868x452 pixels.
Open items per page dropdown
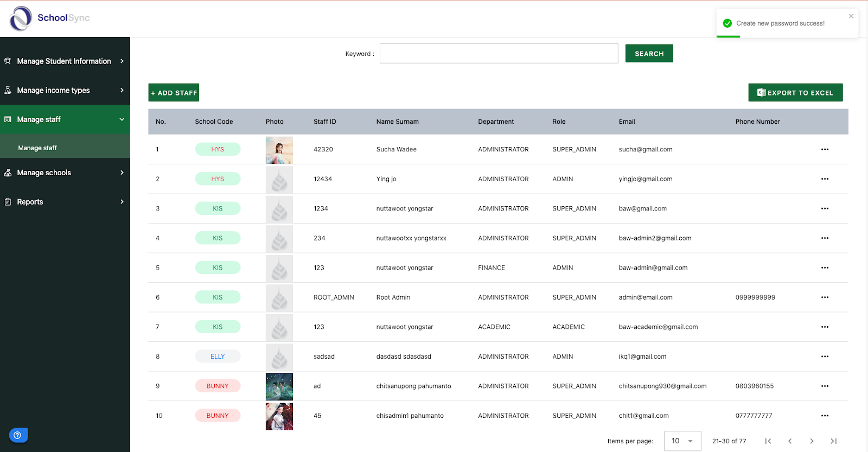pos(682,441)
